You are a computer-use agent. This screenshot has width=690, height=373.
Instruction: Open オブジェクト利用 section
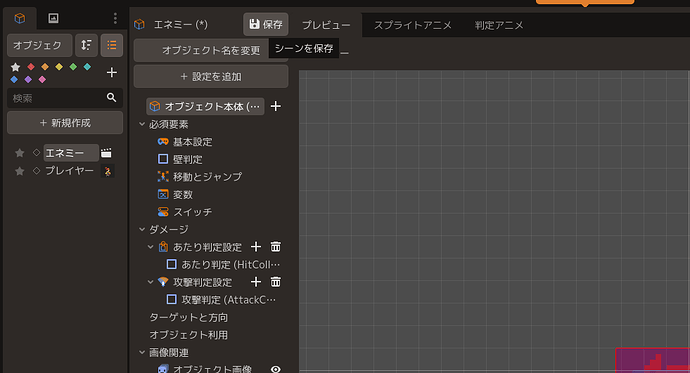[188, 335]
